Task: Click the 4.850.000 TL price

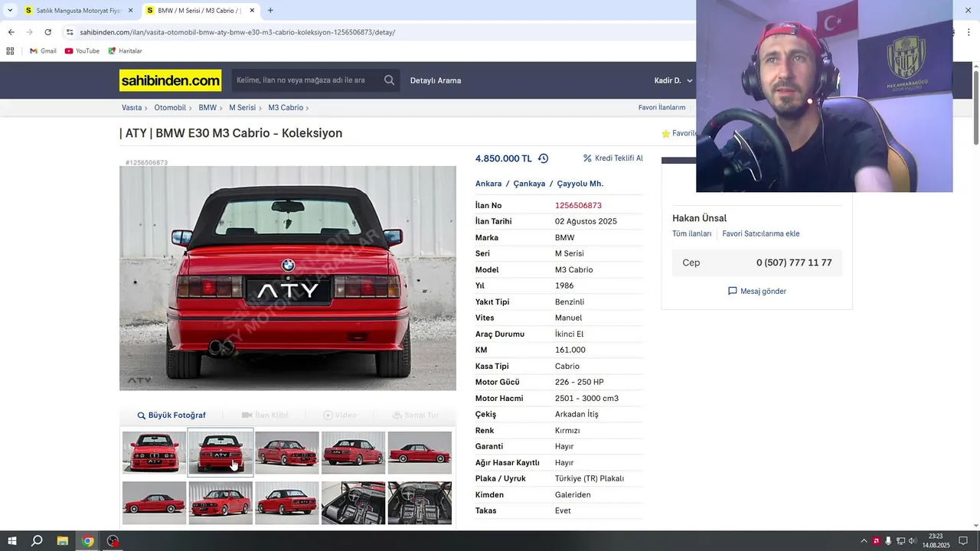Action: click(503, 158)
